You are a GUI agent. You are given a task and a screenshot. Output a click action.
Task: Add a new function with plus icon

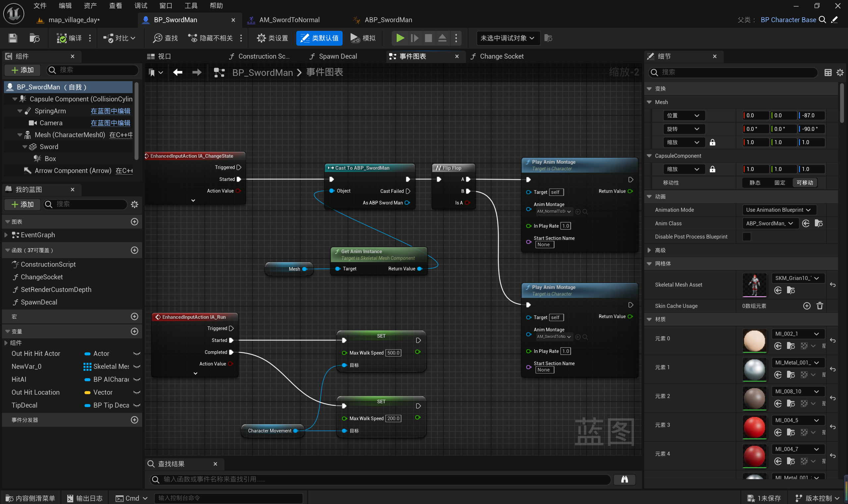tap(135, 250)
